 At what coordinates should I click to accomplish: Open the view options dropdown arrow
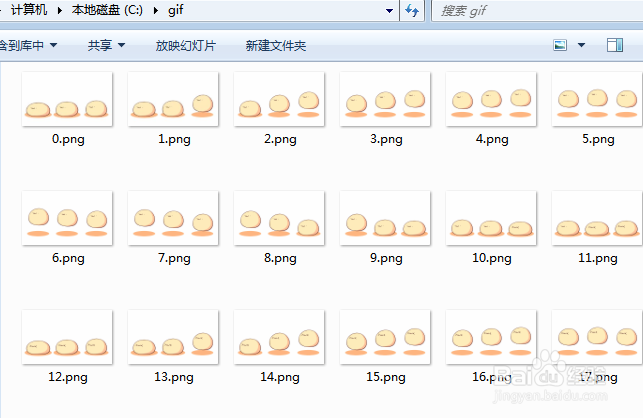coord(581,45)
